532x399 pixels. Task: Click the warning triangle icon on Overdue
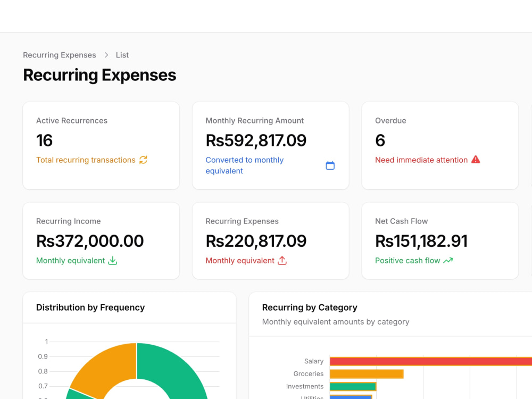pyautogui.click(x=476, y=160)
